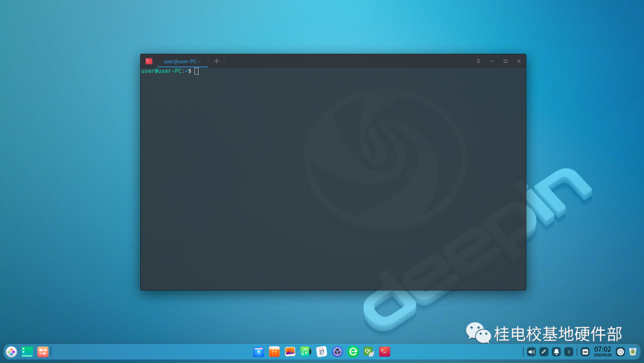
Task: Collapse the tray with the arrow
Action: [x=568, y=352]
